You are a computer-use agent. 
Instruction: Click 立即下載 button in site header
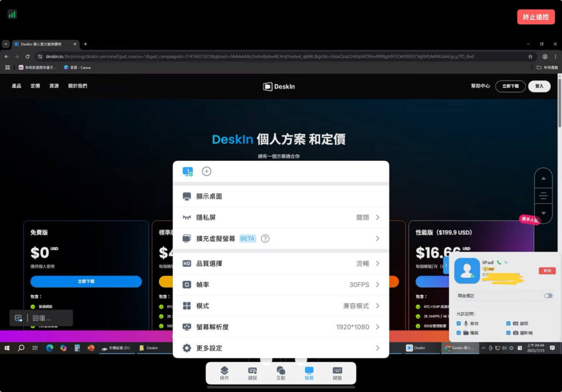point(510,86)
